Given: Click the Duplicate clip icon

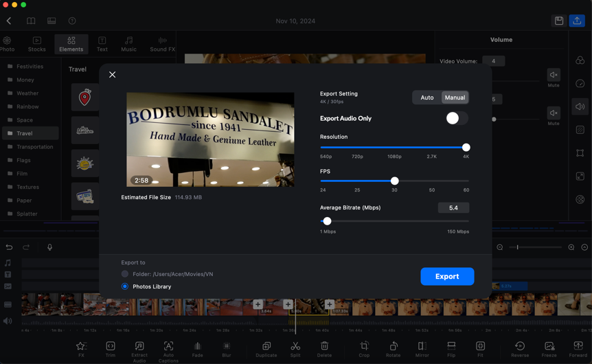Looking at the screenshot, I should (266, 346).
